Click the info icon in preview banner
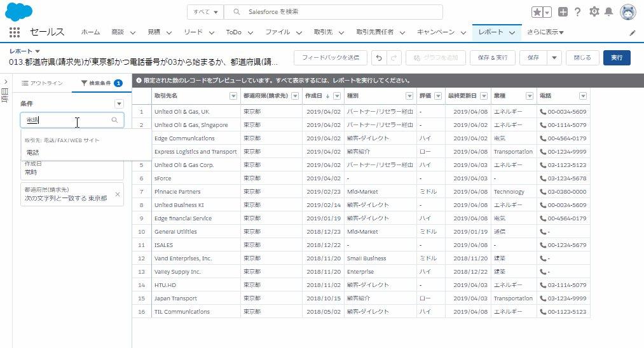Viewport: 644px width, 348px height. point(139,81)
